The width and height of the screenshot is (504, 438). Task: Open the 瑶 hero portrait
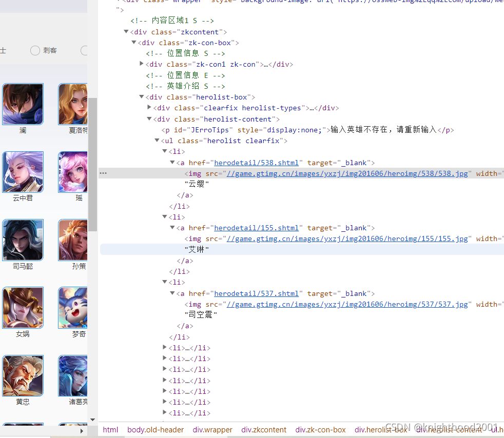pyautogui.click(x=73, y=172)
